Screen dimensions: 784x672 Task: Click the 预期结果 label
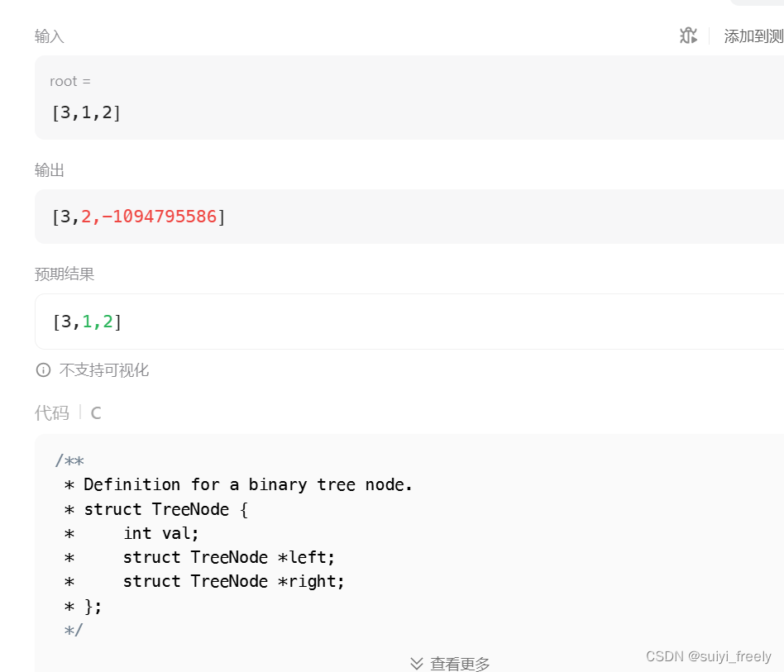click(x=65, y=274)
